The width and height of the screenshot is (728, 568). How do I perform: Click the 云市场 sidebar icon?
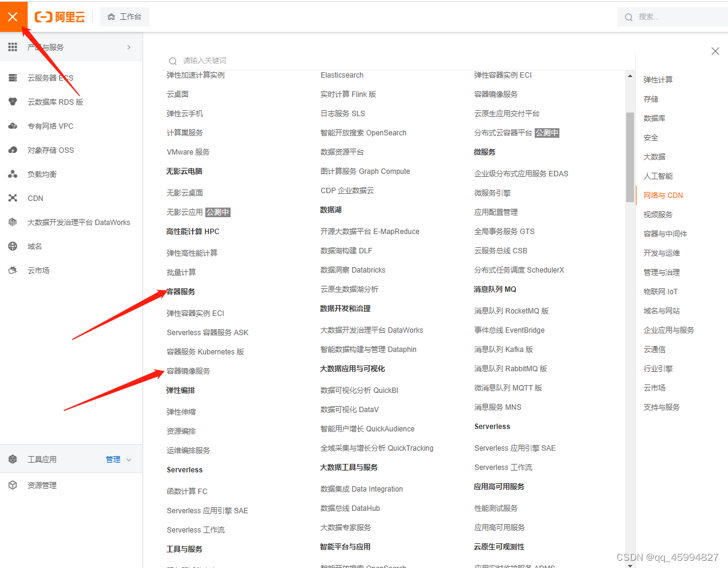point(13,270)
